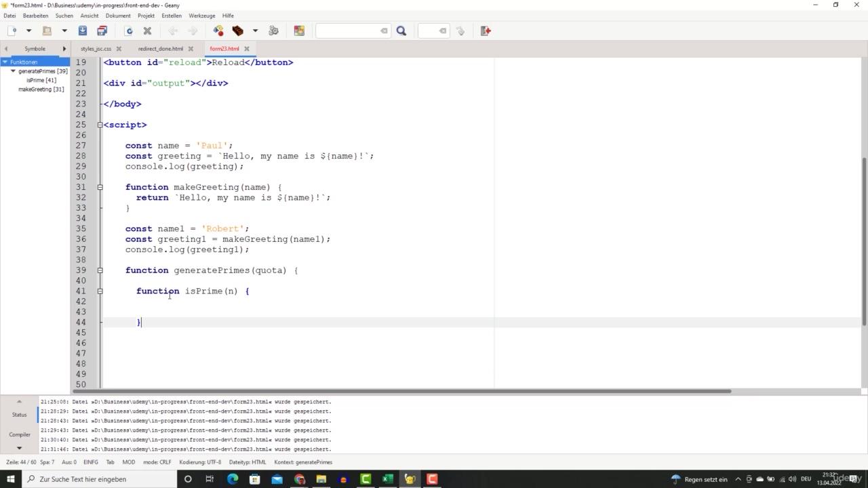Viewport: 868px width, 488px height.
Task: Open the Erstellen menu
Action: coord(172,16)
